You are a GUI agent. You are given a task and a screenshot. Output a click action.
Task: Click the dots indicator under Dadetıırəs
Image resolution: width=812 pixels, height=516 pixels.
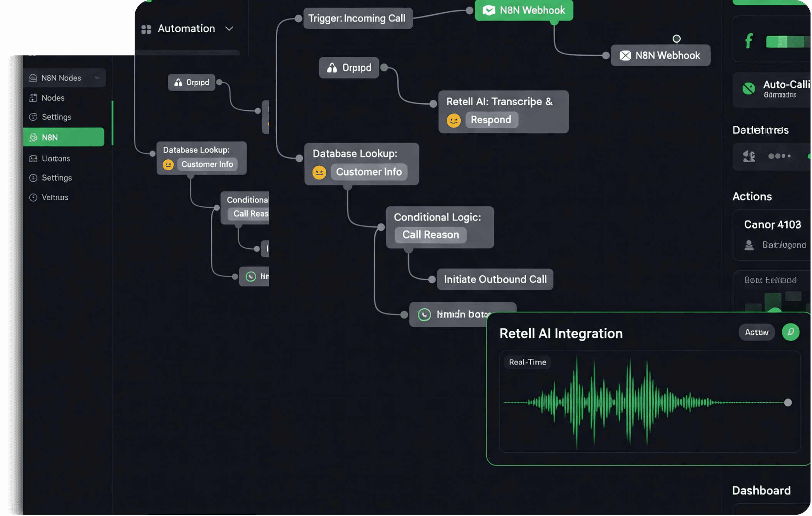[x=779, y=156]
